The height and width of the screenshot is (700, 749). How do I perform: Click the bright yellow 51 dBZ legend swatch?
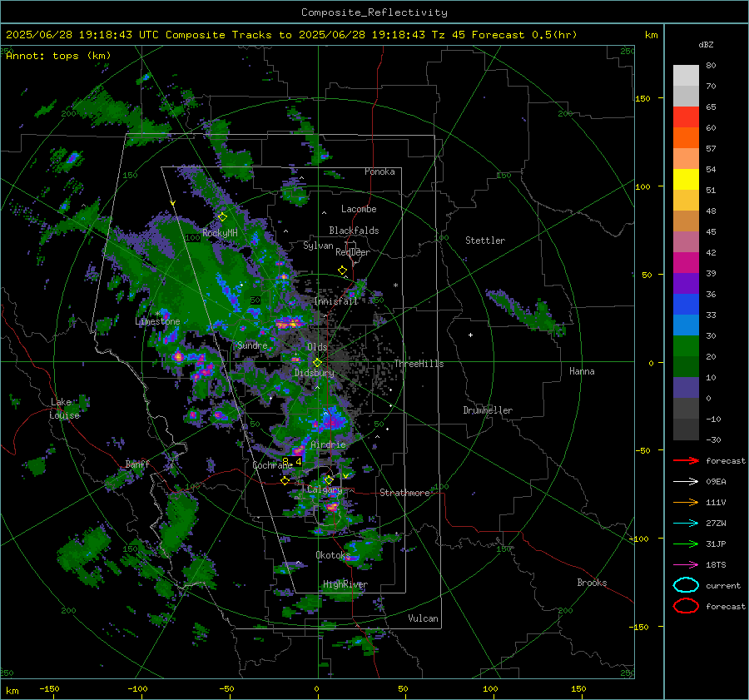tap(686, 179)
